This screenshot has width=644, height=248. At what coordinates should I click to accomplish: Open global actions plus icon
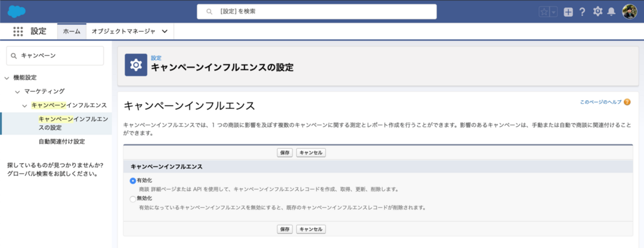tap(568, 12)
